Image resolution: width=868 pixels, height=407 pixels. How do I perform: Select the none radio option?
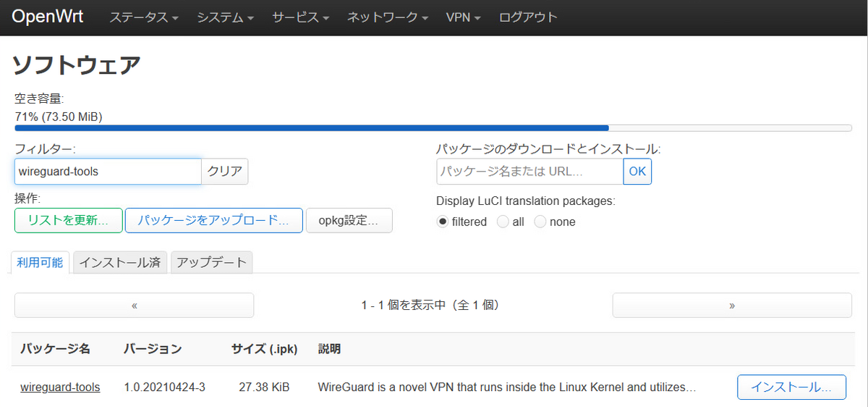pos(540,222)
